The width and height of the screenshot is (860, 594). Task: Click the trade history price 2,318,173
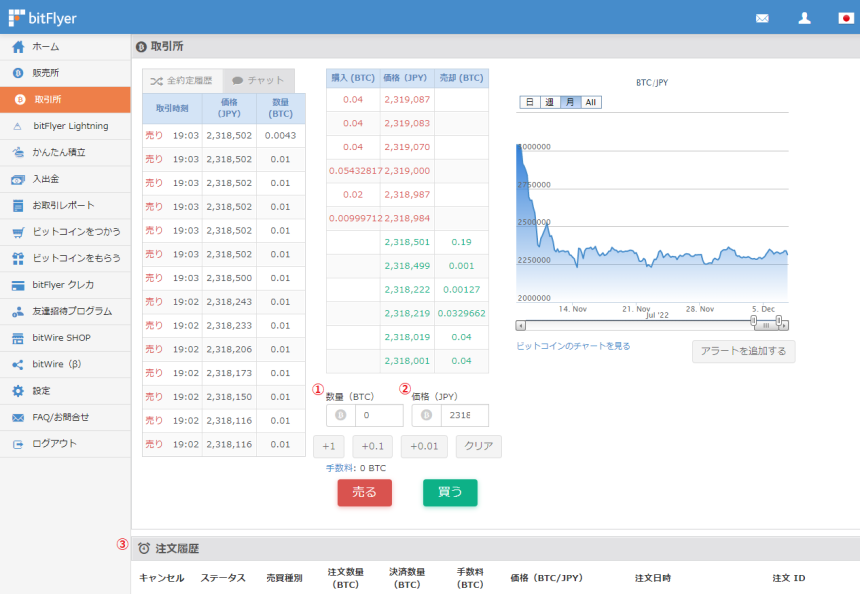(x=229, y=374)
